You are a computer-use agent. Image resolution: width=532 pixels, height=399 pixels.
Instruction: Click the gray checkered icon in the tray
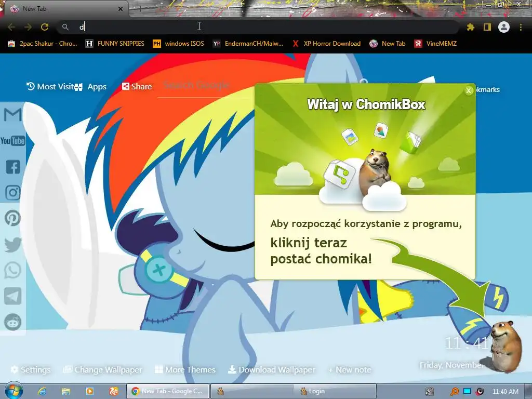click(430, 392)
